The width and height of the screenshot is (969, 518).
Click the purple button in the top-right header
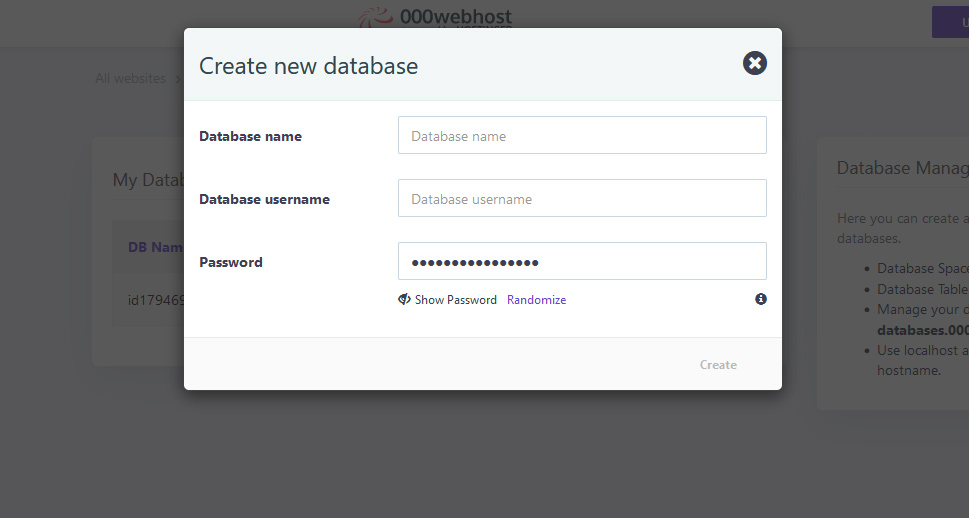[x=950, y=22]
